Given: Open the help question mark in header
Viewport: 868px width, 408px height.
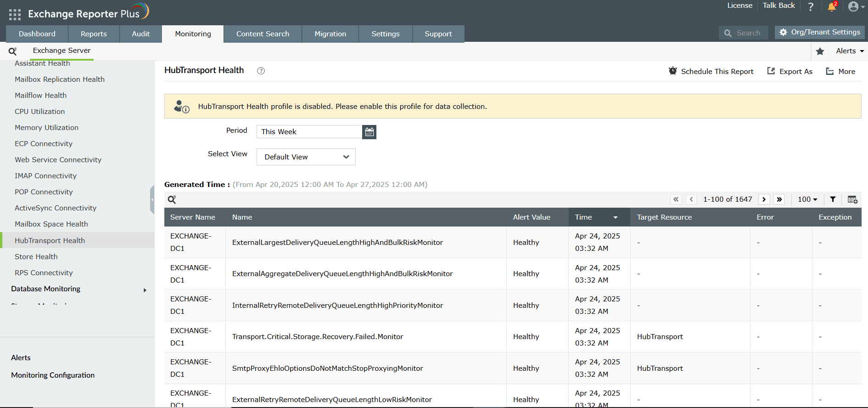Looking at the screenshot, I should coord(811,6).
